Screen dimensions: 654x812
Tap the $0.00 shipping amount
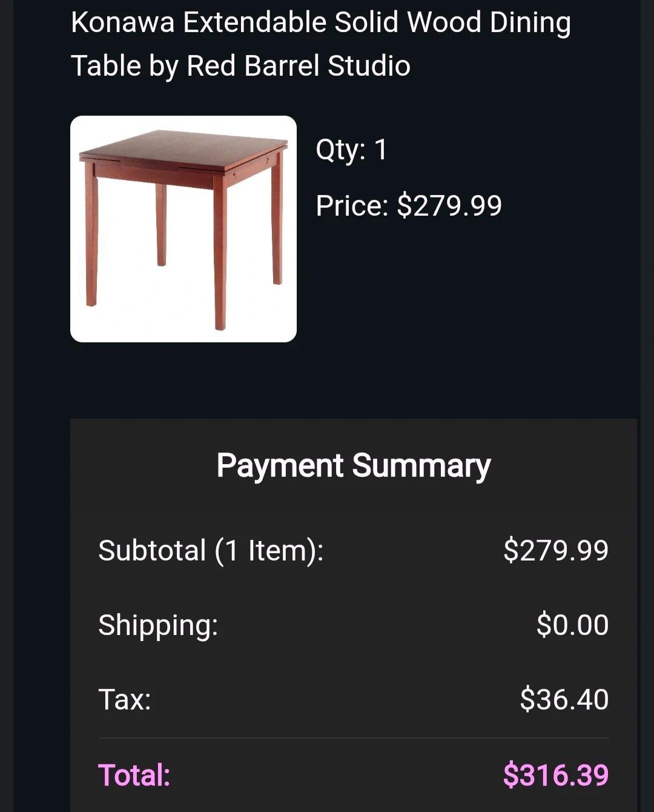[572, 625]
